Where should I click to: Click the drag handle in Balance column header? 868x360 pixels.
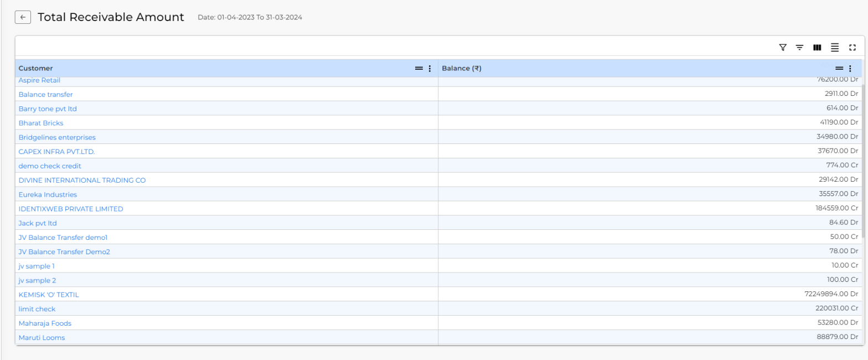(839, 68)
